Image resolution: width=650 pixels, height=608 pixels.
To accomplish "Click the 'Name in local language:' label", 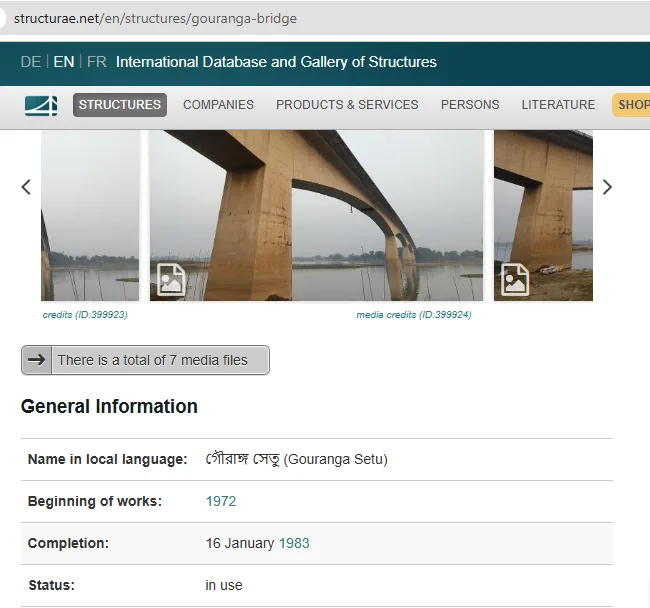I will coord(107,459).
